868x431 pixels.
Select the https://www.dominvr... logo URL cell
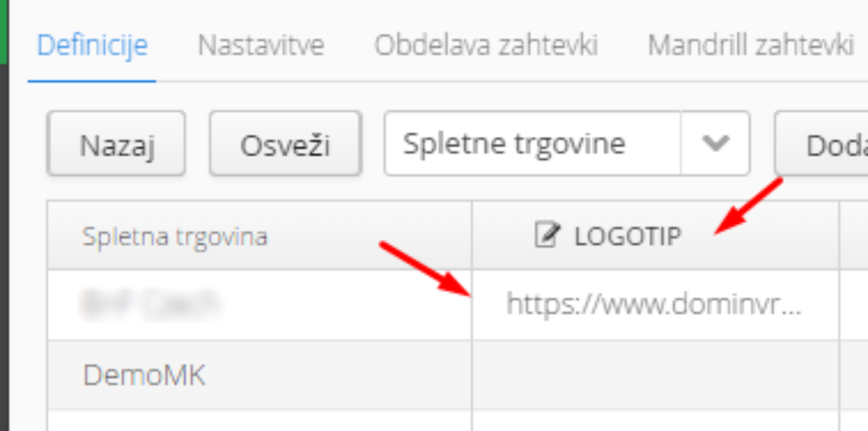[x=656, y=305]
